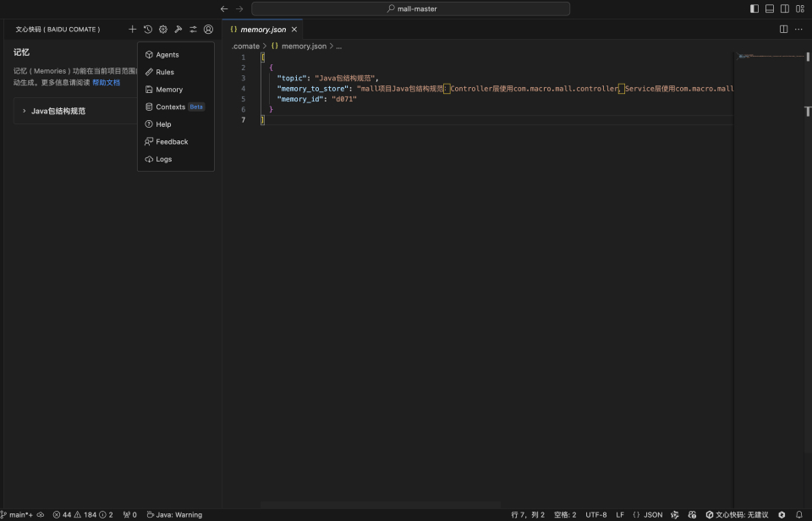
Task: Click the editor minimap overview
Action: pyautogui.click(x=770, y=57)
